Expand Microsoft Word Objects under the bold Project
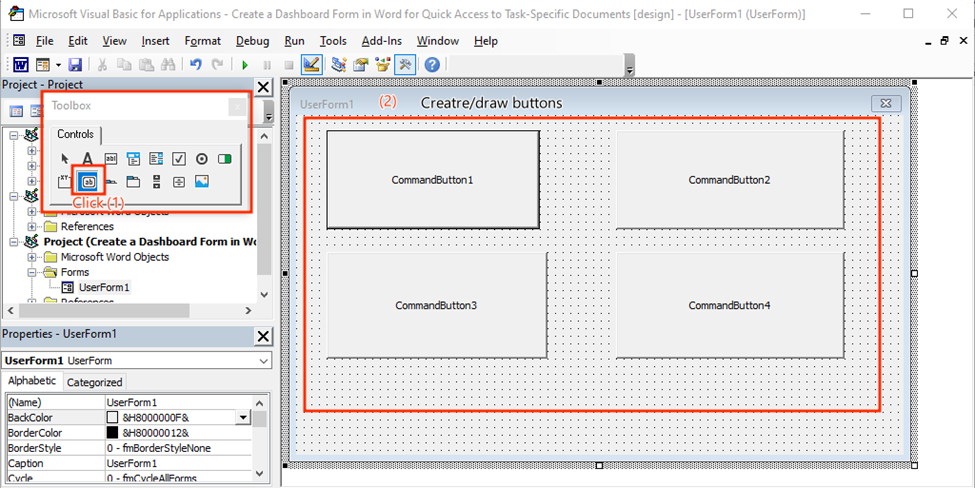The width and height of the screenshot is (975, 488). [x=32, y=257]
